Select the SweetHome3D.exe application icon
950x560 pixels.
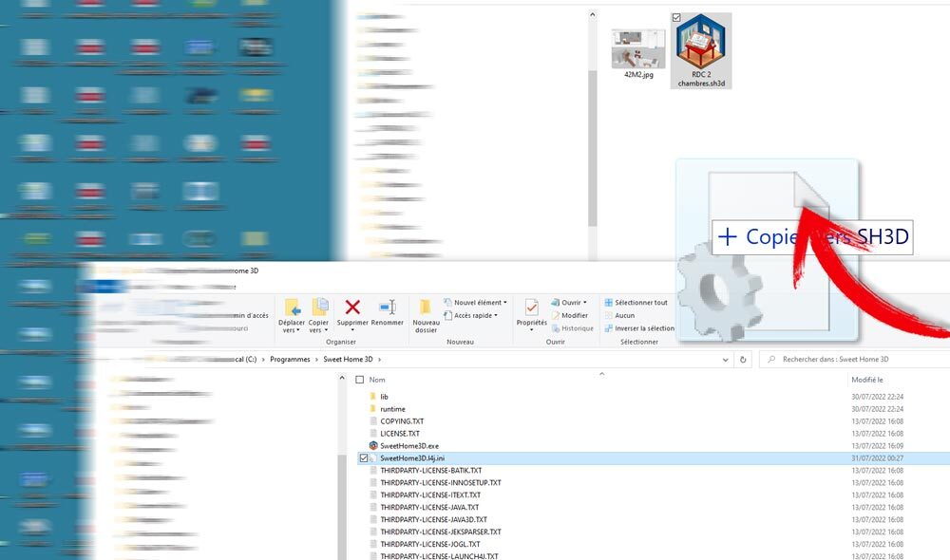click(373, 445)
